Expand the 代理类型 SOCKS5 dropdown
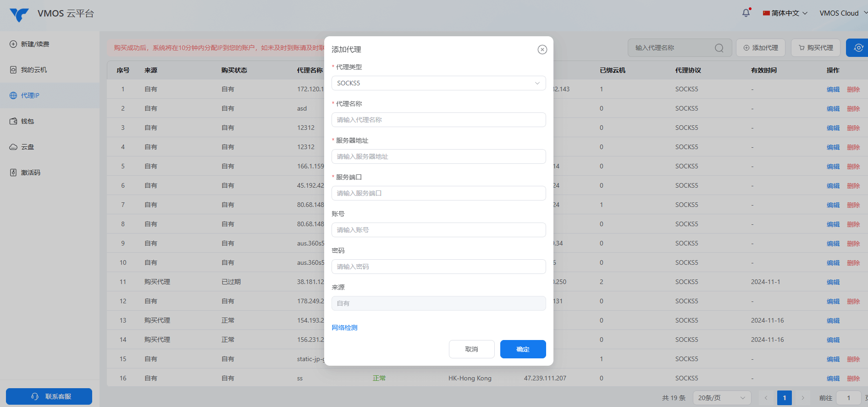 (438, 83)
